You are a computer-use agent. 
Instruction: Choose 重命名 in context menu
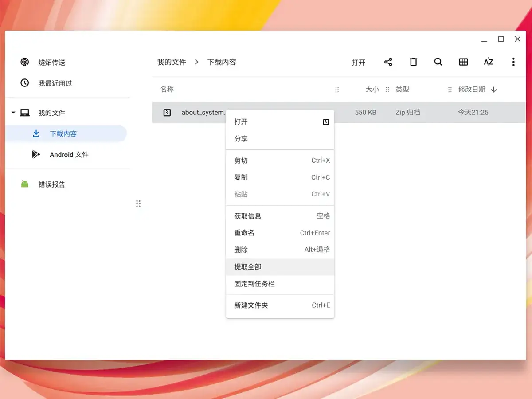280,233
